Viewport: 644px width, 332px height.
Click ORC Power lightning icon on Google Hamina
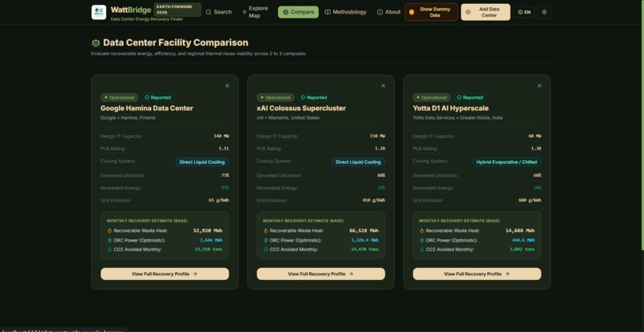[x=109, y=240]
